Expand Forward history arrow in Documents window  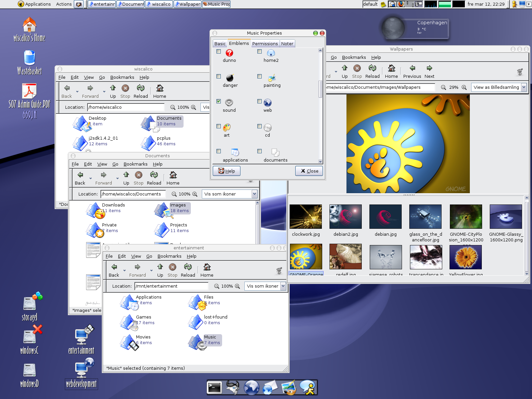coord(117,178)
